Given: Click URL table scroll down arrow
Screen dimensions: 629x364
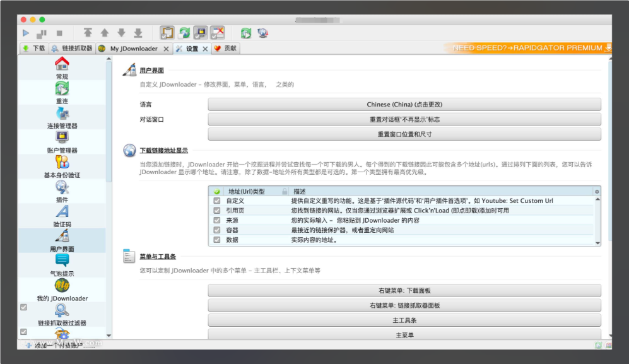Looking at the screenshot, I should click(597, 243).
